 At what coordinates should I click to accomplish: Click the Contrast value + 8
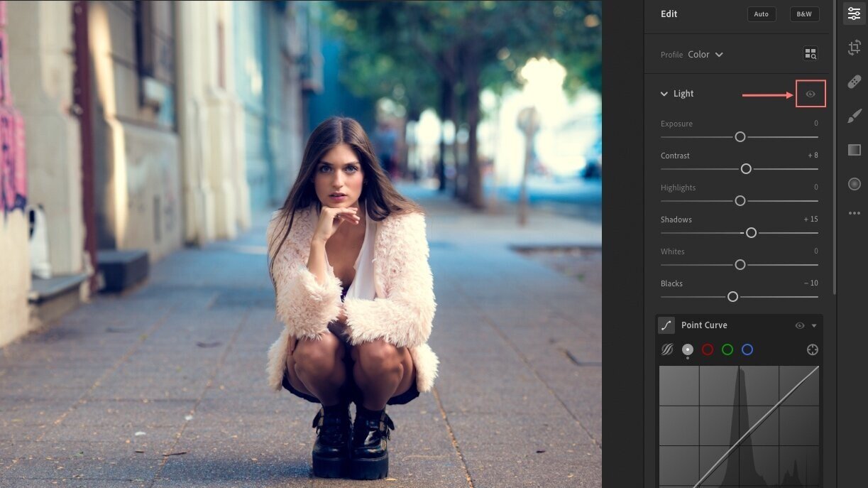click(x=813, y=156)
